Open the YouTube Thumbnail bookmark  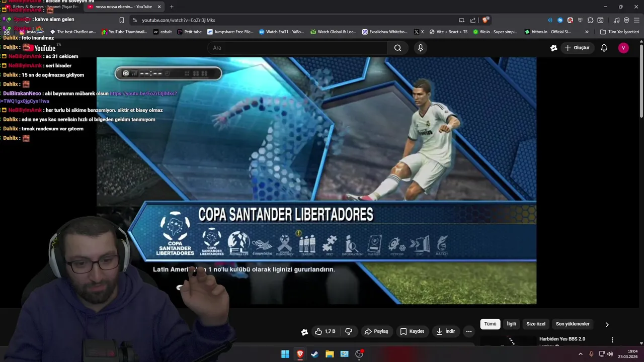click(x=124, y=32)
